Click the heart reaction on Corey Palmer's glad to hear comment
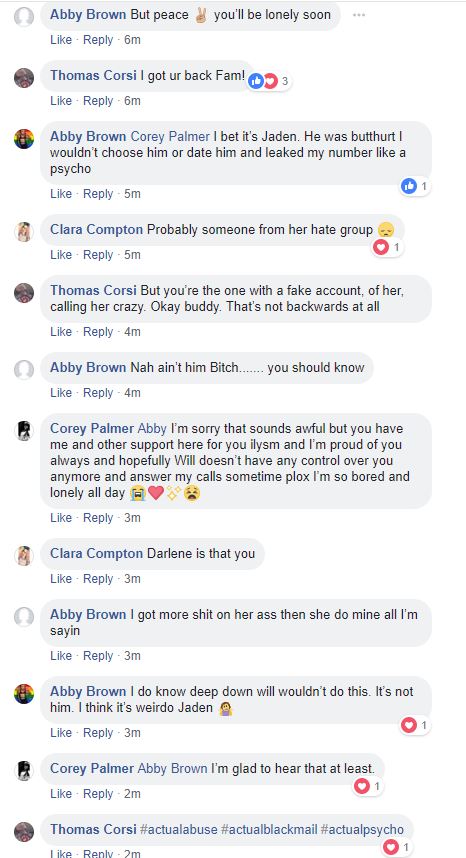 tap(368, 787)
